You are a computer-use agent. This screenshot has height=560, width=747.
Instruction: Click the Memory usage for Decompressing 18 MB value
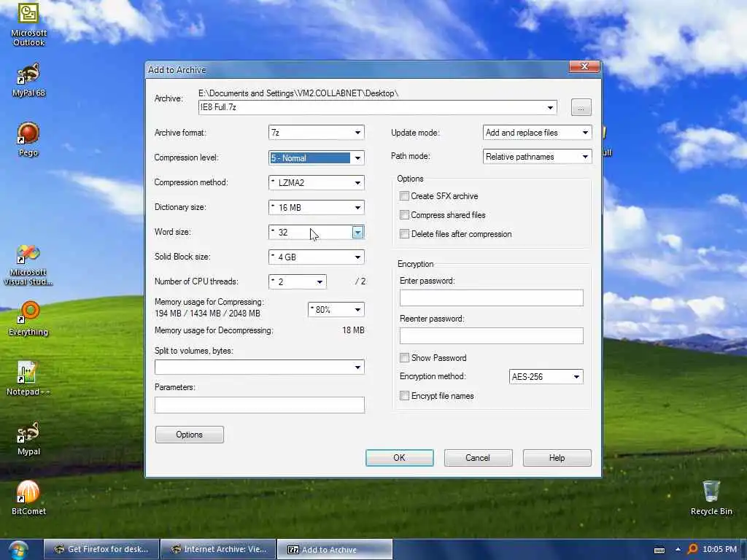tap(353, 330)
